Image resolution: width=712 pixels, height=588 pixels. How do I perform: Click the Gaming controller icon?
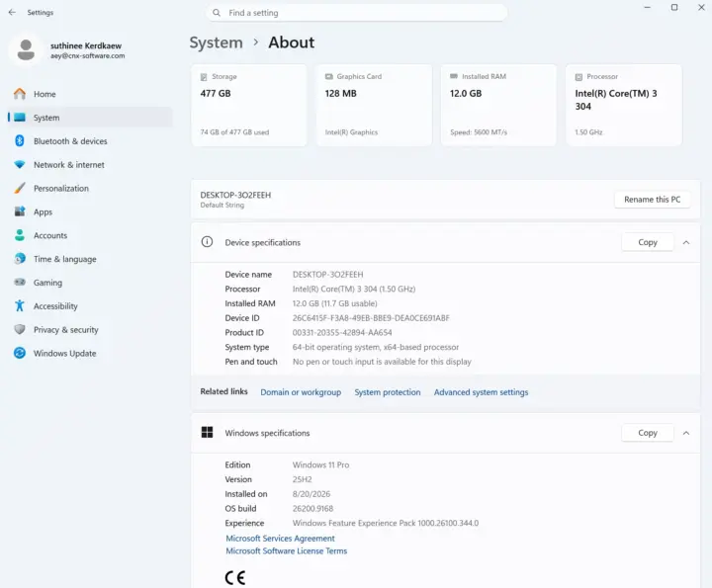[x=20, y=283]
